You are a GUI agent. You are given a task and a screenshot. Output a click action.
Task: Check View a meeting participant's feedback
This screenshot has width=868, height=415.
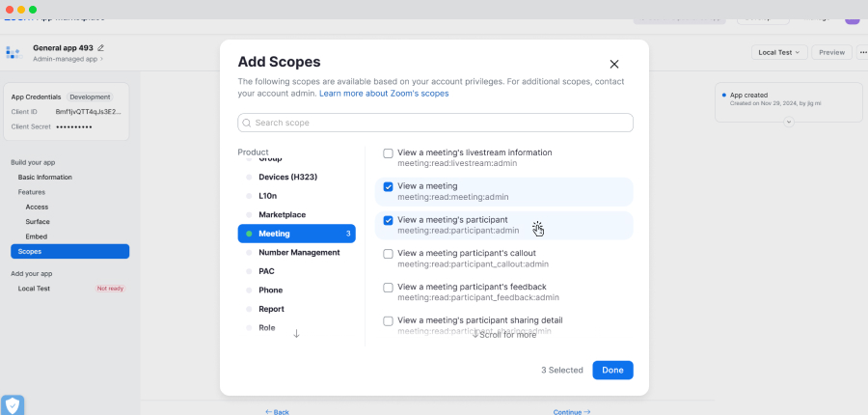tap(388, 288)
